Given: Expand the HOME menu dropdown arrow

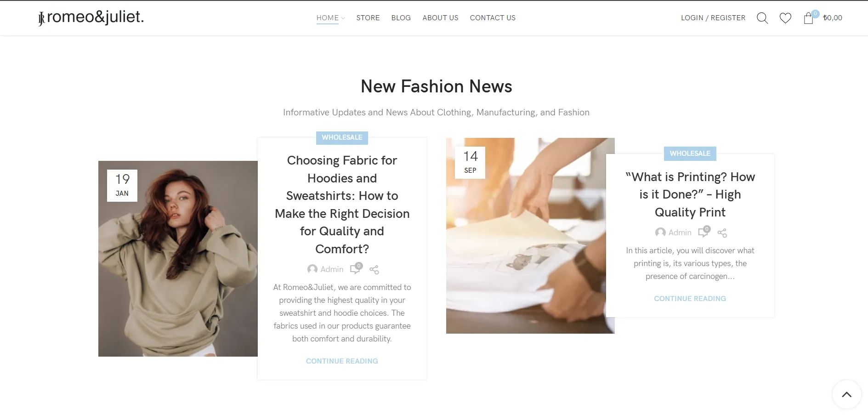Looking at the screenshot, I should pos(343,18).
